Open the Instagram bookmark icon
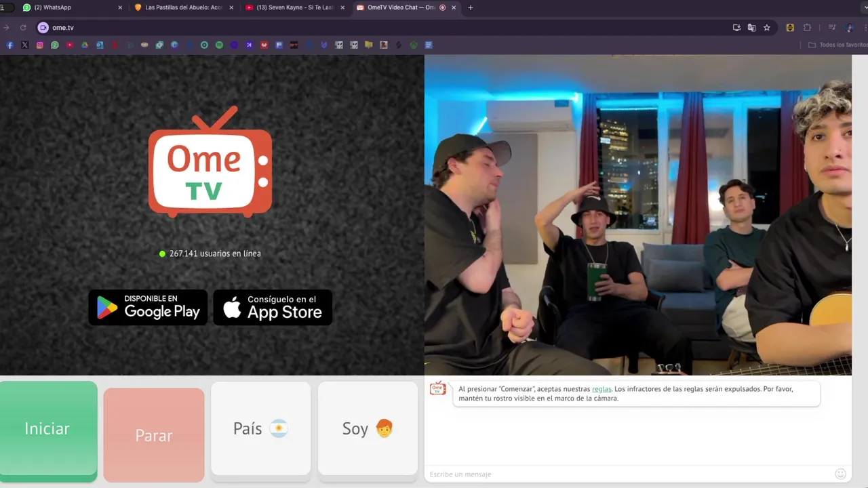 [40, 45]
